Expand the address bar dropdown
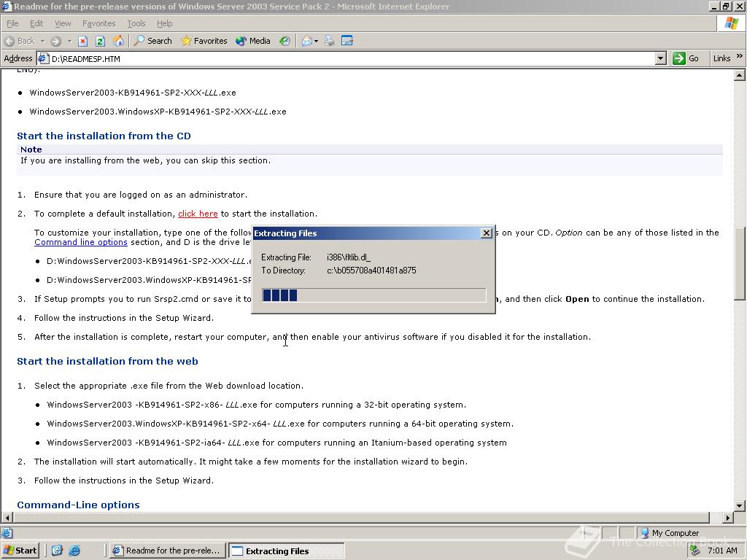 (660, 58)
